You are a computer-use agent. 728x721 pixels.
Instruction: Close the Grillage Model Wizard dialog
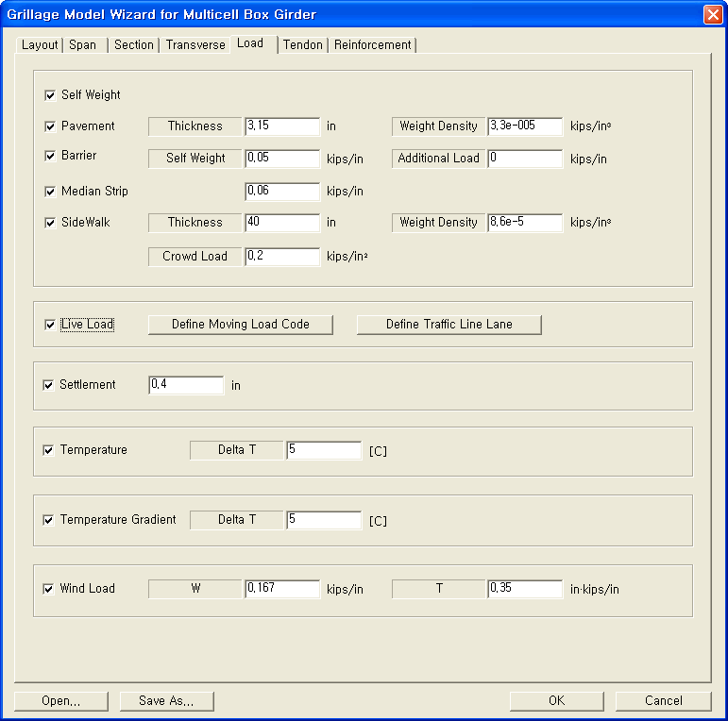[x=712, y=14]
